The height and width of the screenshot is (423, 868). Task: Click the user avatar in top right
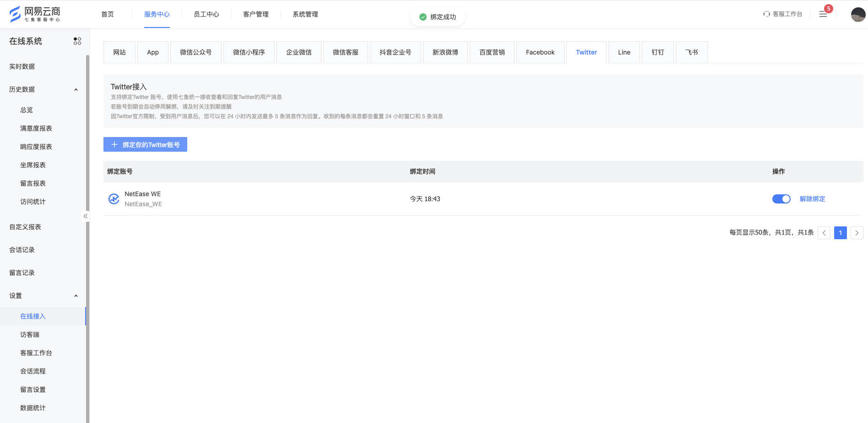coord(858,14)
